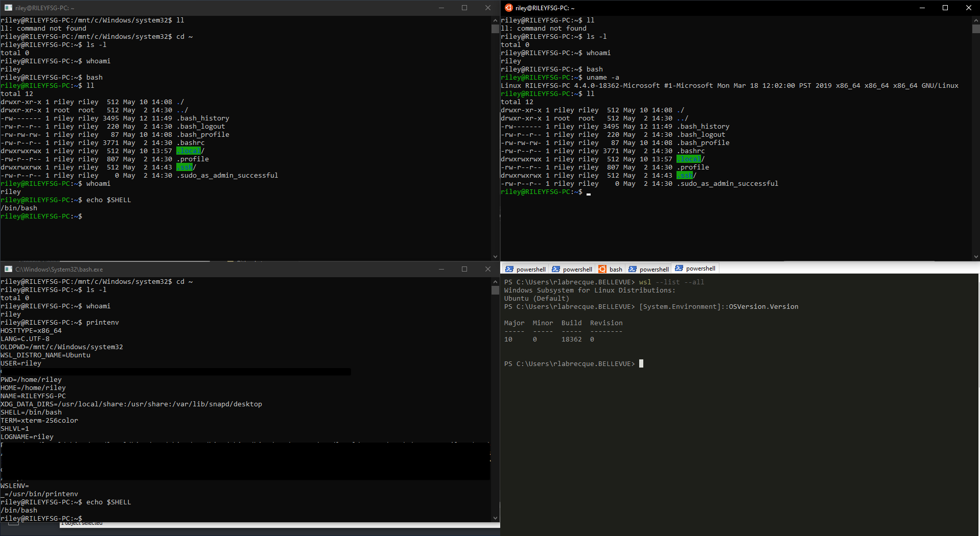This screenshot has width=980, height=536.
Task: Click the PowerShell icon on the fourth tab
Action: 633,269
